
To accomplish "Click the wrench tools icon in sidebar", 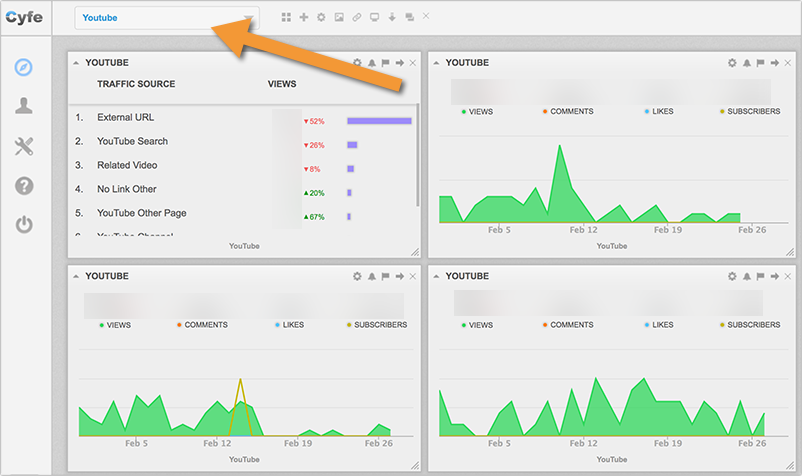I will point(24,147).
